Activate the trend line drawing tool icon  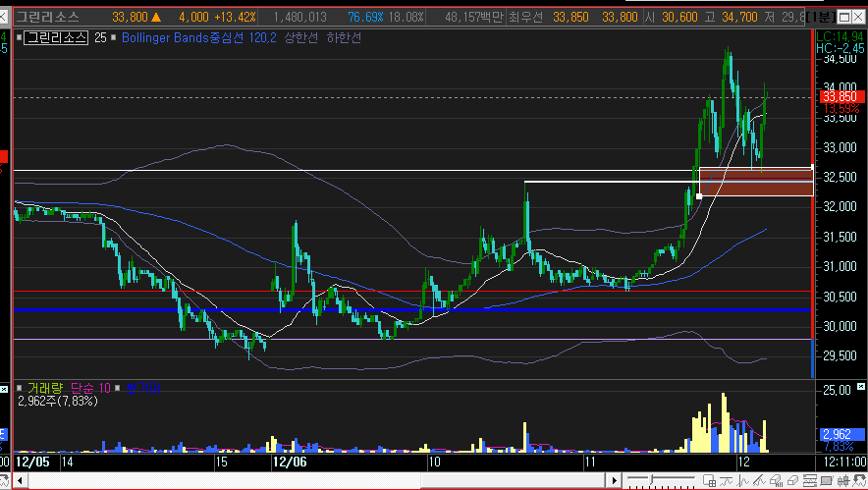[760, 480]
